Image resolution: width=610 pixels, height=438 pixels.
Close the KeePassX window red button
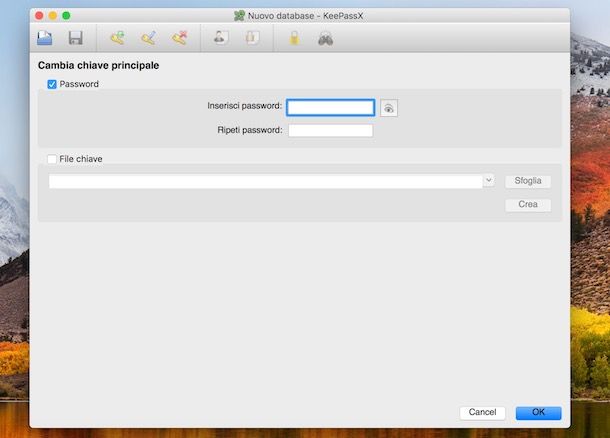39,16
